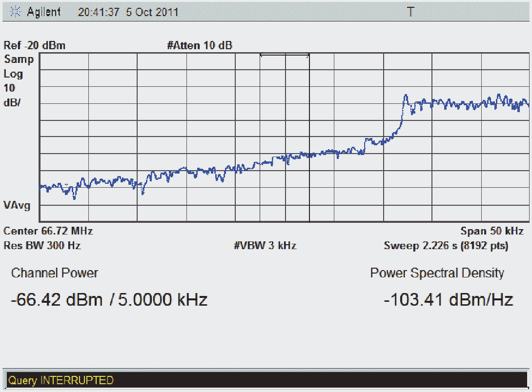Toggle the Log scale type label
532x392 pixels.
point(14,74)
